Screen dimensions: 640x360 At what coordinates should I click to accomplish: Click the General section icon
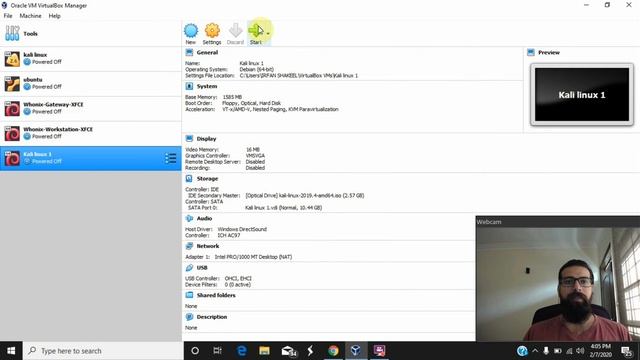[x=189, y=52]
